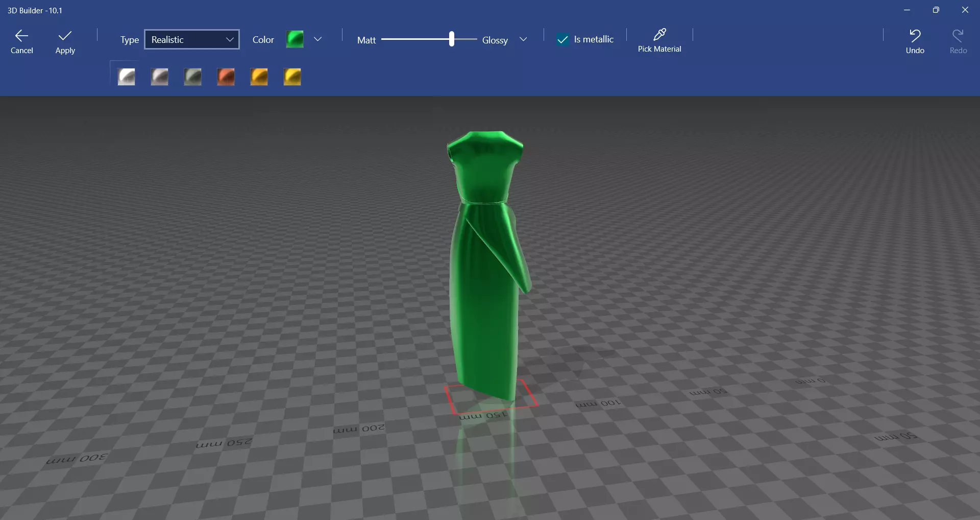The width and height of the screenshot is (980, 520).
Task: Close the 3D Builder window
Action: tap(965, 10)
